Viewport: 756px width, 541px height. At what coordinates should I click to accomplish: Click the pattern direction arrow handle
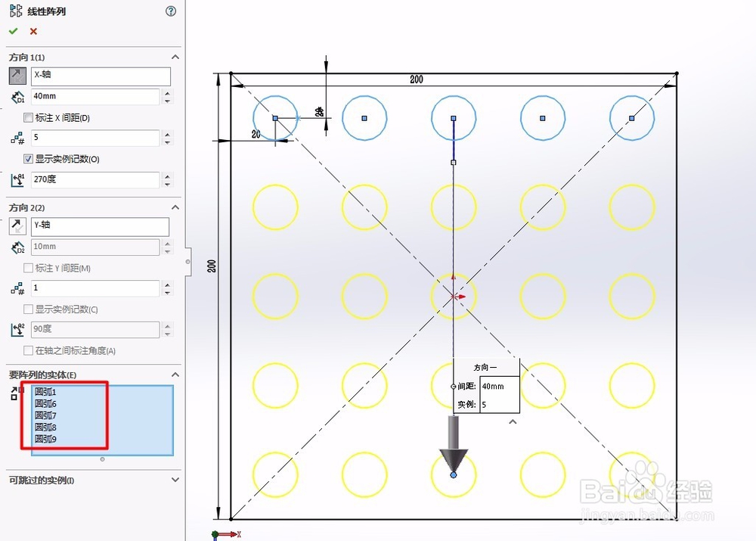[x=453, y=445]
